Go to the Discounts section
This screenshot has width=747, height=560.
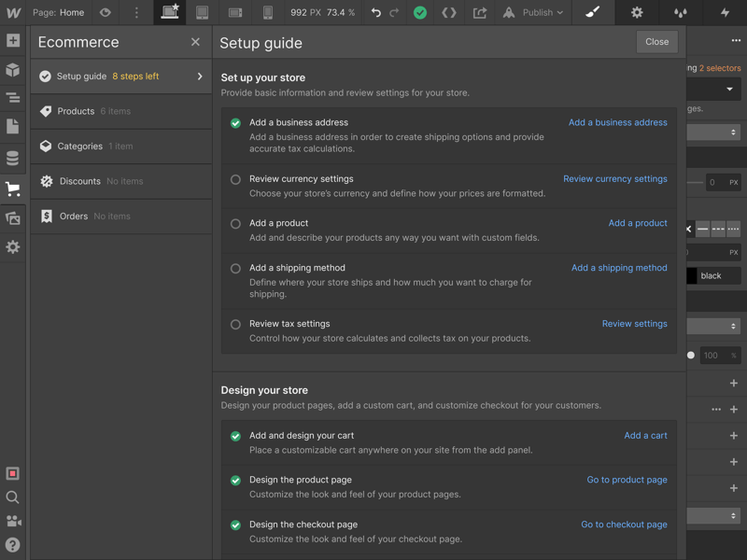click(79, 181)
